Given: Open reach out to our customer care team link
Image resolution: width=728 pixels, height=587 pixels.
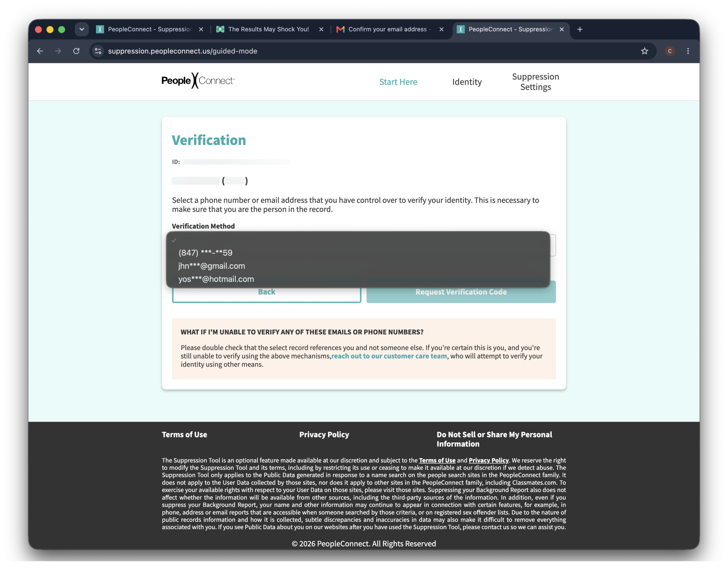Looking at the screenshot, I should 389,356.
